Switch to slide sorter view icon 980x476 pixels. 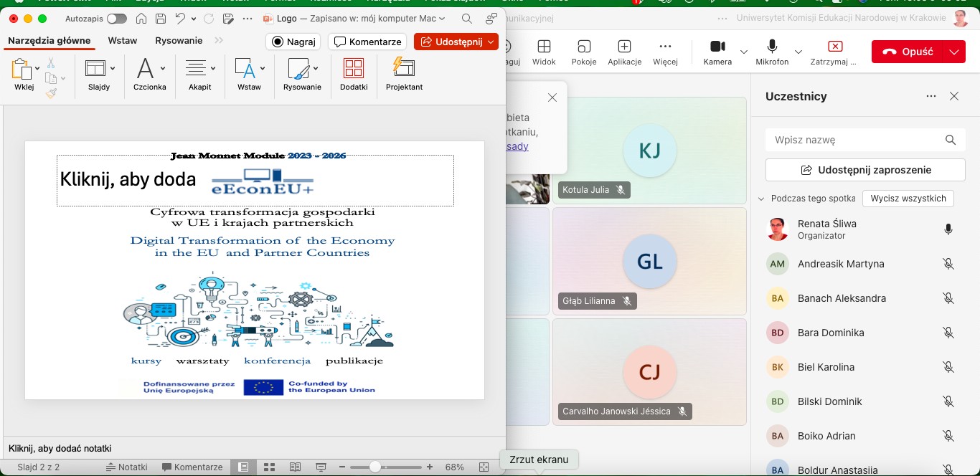coord(270,467)
